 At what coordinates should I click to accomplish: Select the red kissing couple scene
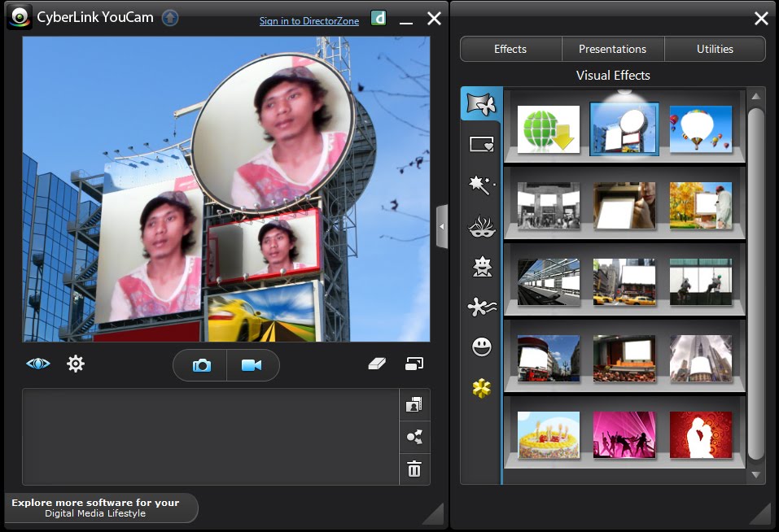click(x=701, y=434)
